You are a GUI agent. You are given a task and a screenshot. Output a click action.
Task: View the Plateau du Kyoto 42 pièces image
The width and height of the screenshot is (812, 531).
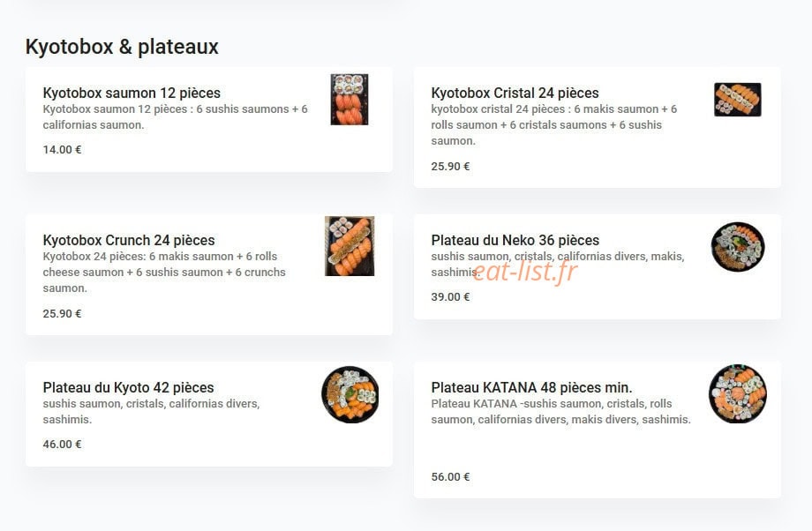[350, 394]
